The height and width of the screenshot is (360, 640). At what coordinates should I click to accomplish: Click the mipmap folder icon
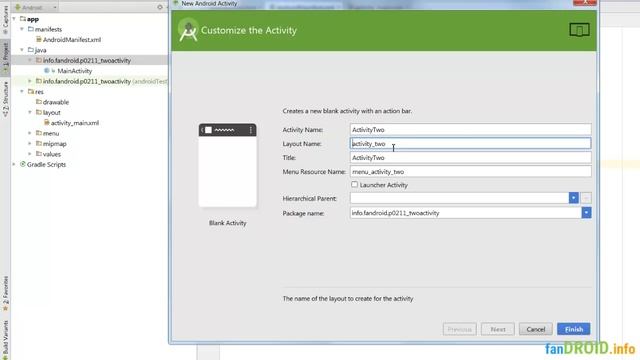click(38, 143)
